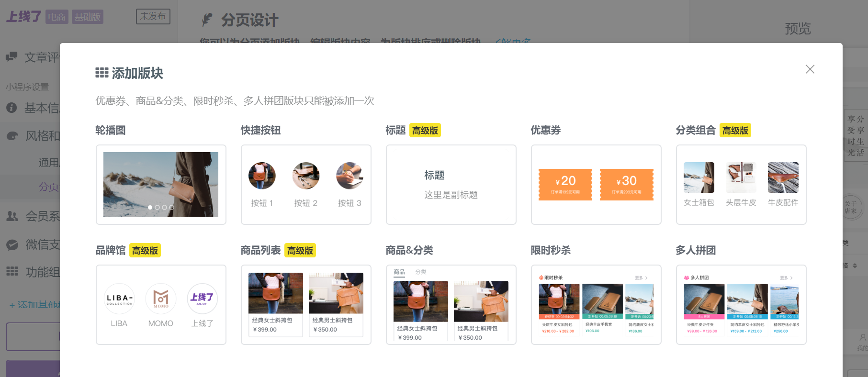Click the 未发布 status button

coord(153,16)
